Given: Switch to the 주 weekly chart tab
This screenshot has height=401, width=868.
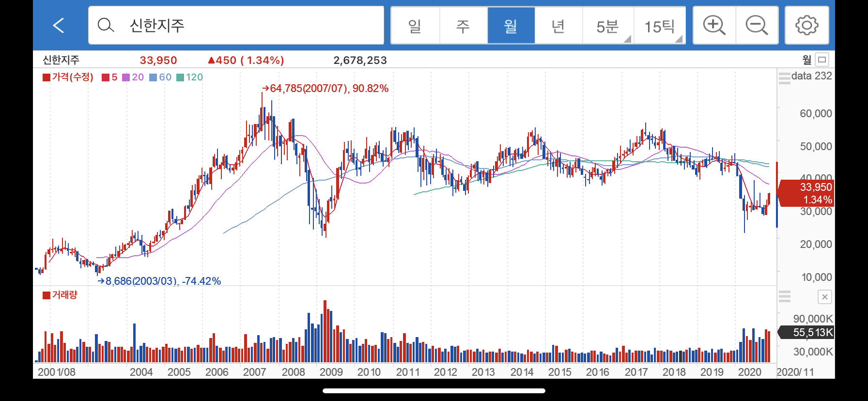Looking at the screenshot, I should tap(463, 26).
